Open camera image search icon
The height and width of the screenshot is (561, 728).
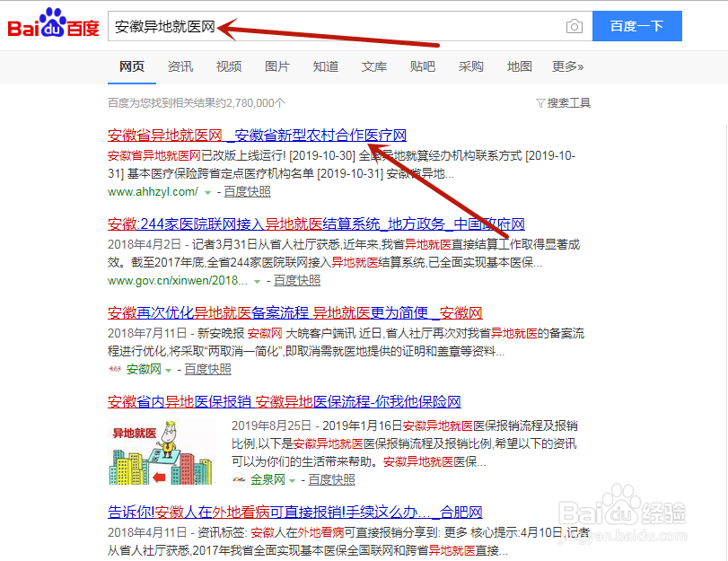575,26
